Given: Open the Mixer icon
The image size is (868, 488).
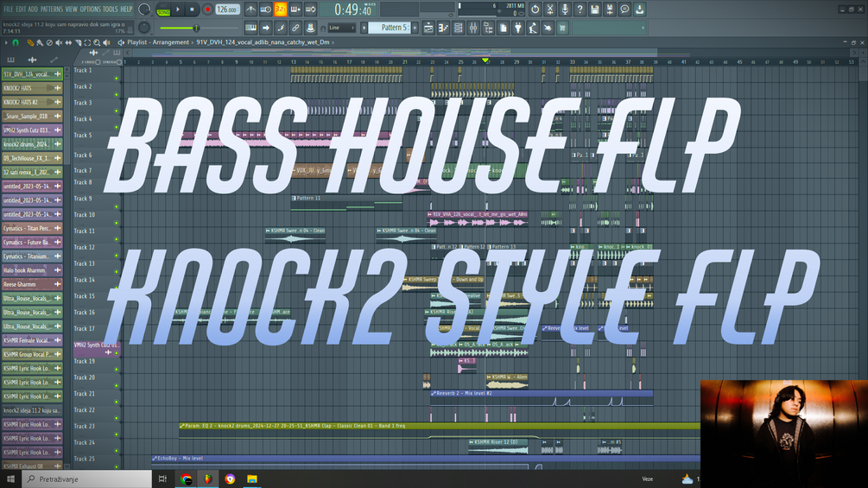Looking at the screenshot, I should [x=473, y=28].
